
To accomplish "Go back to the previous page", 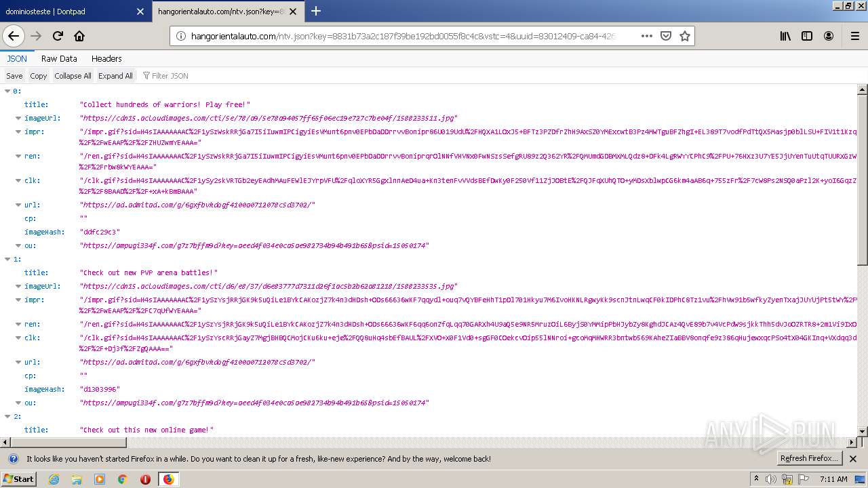I will point(14,36).
